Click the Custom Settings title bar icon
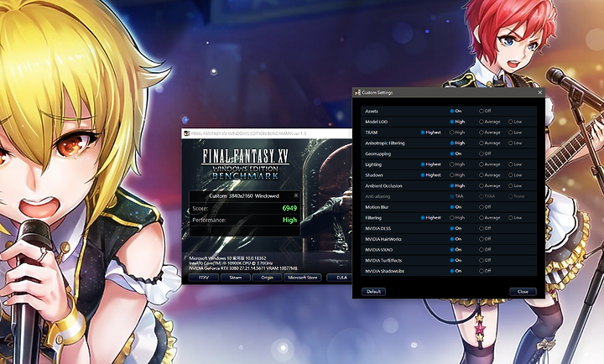Image resolution: width=604 pixels, height=364 pixels. [358, 92]
